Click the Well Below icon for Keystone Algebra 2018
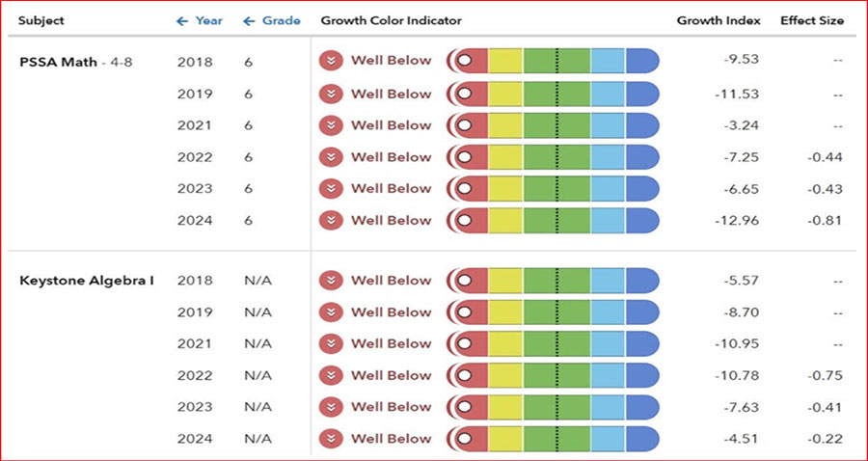The width and height of the screenshot is (868, 461). (332, 281)
